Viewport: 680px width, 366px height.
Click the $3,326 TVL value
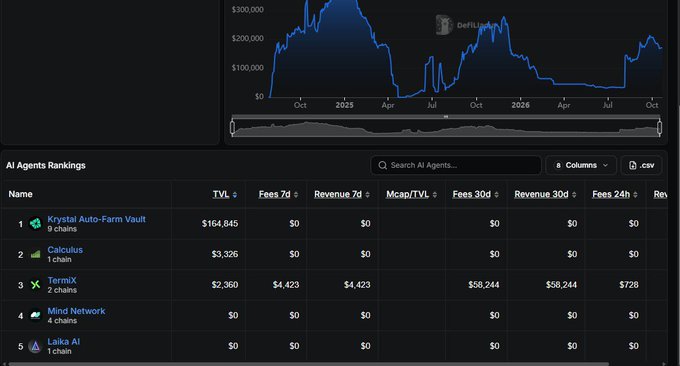click(x=225, y=254)
